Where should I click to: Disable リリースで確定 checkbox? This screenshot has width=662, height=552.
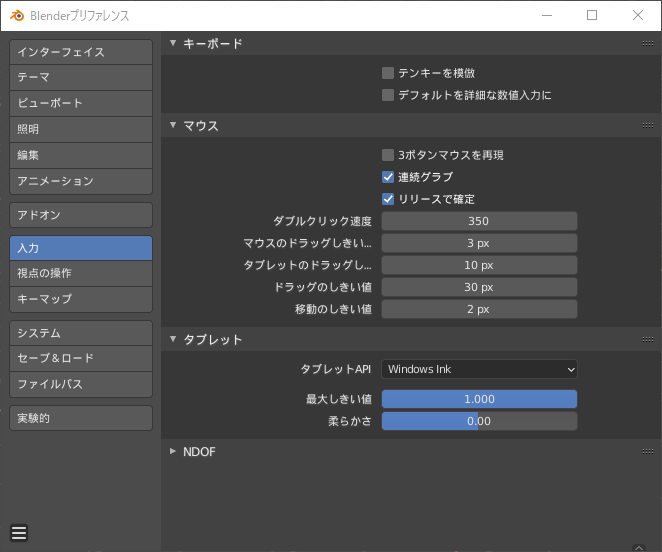(x=388, y=199)
